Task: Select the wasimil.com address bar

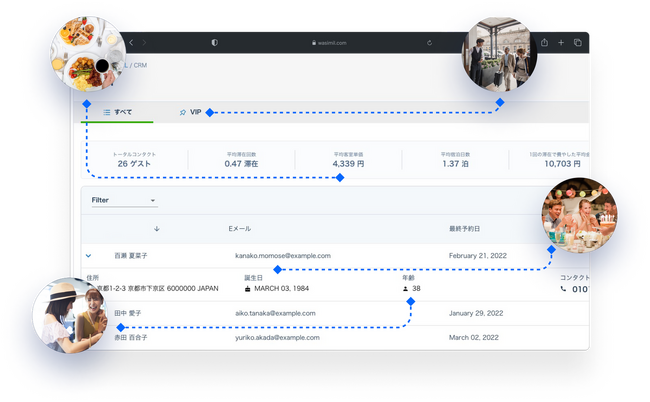Action: coord(329,43)
